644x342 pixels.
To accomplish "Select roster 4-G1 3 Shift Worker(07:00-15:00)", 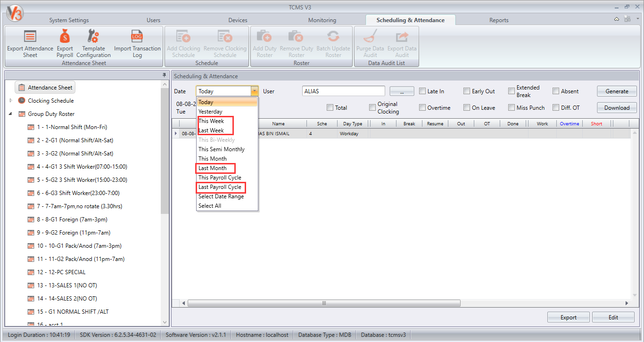I will coord(82,167).
